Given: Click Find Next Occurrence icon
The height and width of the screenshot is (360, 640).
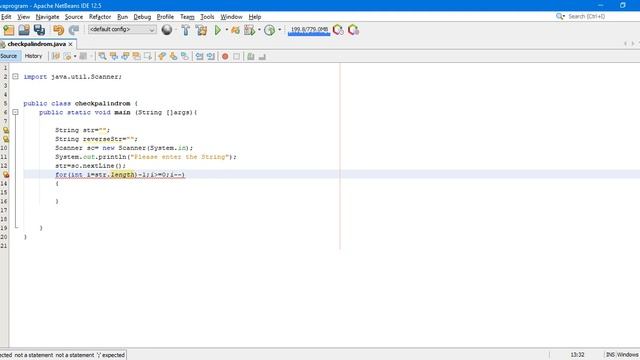Looking at the screenshot, I should tap(125, 56).
